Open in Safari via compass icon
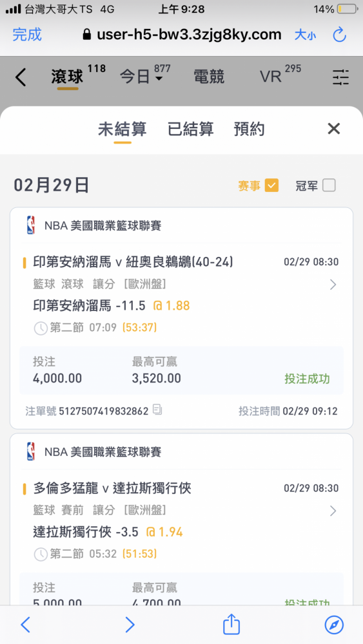Viewport: 363px width, 644px height. click(x=334, y=625)
